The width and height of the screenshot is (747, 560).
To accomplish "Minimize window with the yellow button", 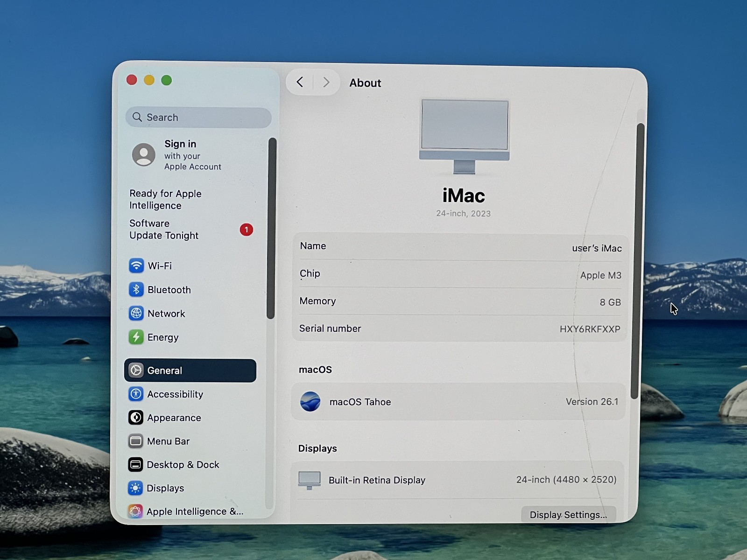I will click(149, 80).
